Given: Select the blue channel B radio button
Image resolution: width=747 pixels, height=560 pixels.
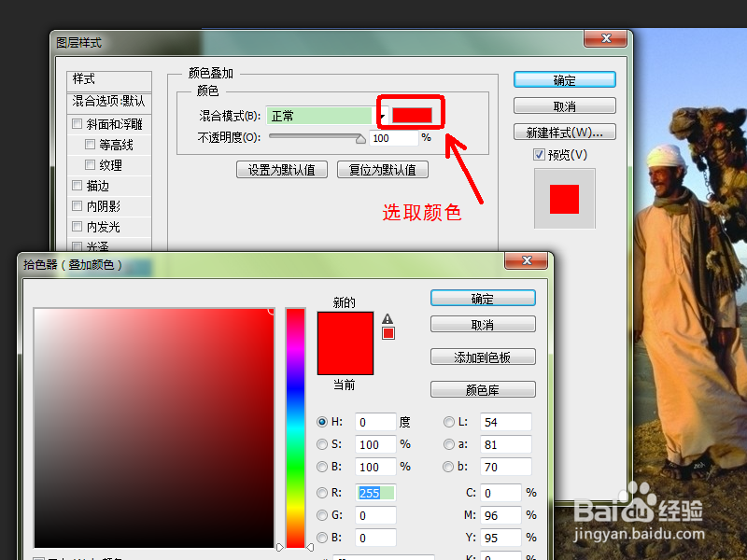Looking at the screenshot, I should pos(322,538).
